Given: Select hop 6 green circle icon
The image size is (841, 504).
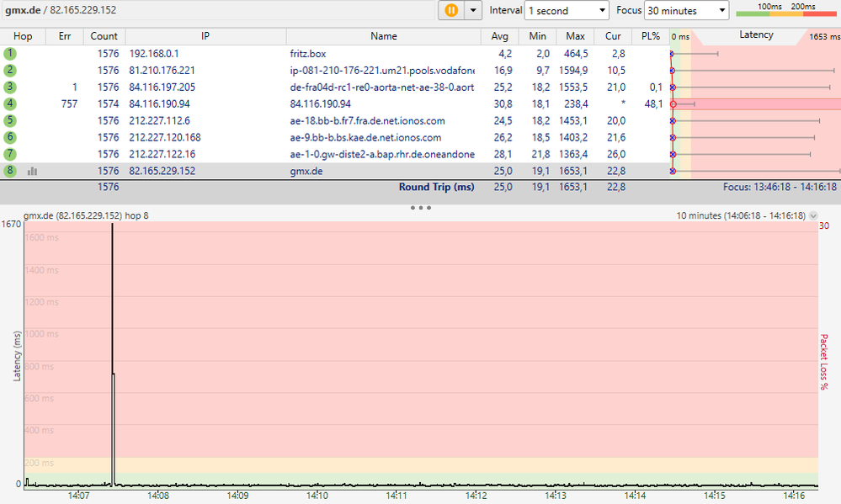Looking at the screenshot, I should pos(9,137).
